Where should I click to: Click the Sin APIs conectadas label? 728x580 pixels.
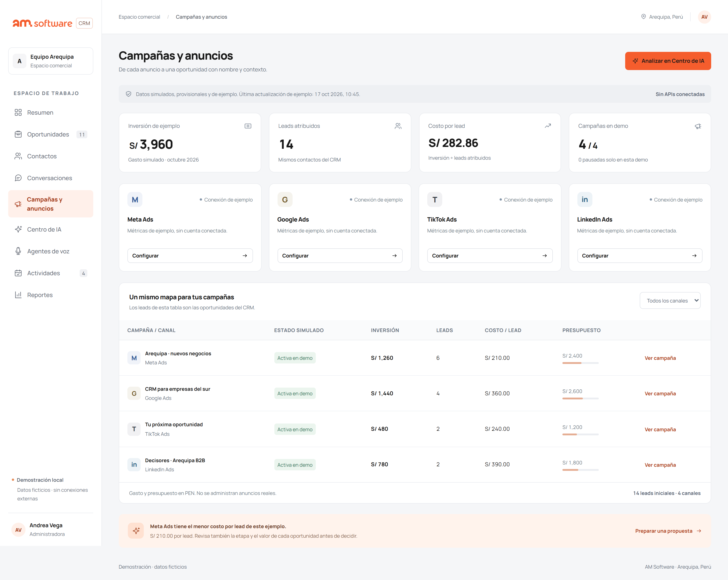pyautogui.click(x=680, y=94)
